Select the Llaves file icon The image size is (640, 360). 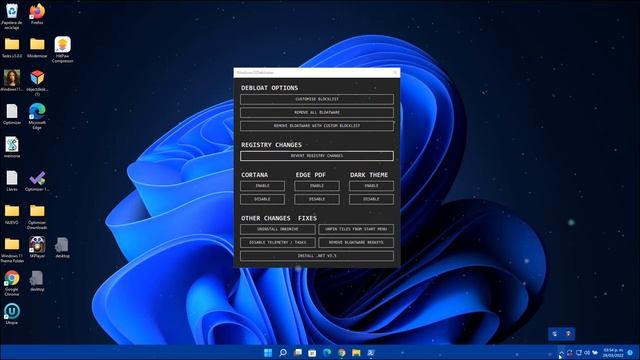[12, 181]
